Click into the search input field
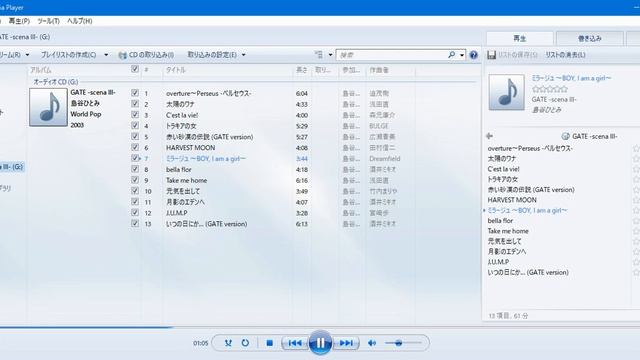 tap(392, 55)
